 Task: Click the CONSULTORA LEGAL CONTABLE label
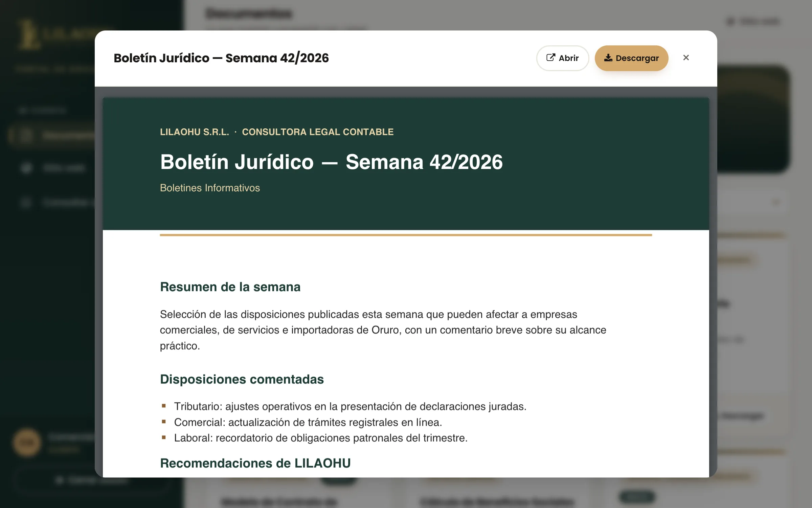(318, 132)
